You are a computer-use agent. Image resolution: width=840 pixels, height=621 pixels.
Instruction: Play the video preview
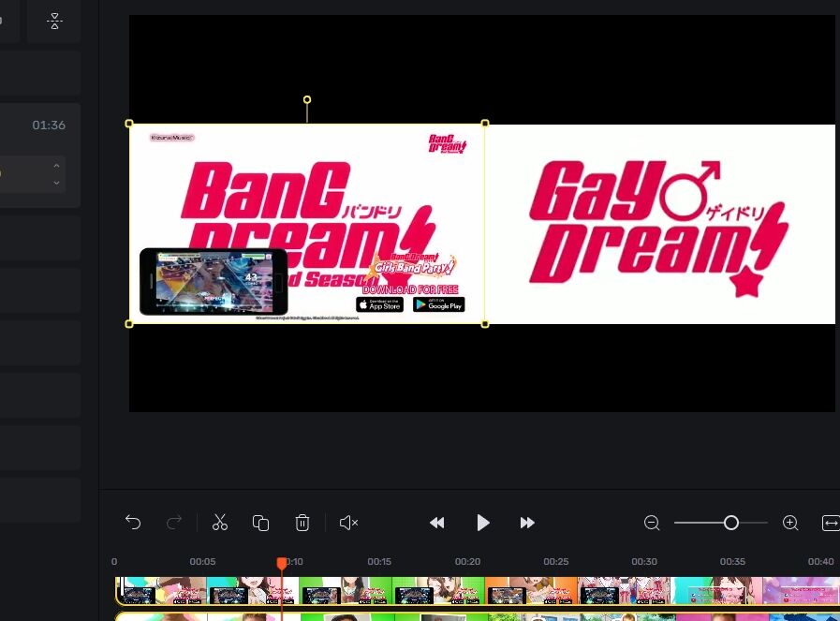point(482,523)
